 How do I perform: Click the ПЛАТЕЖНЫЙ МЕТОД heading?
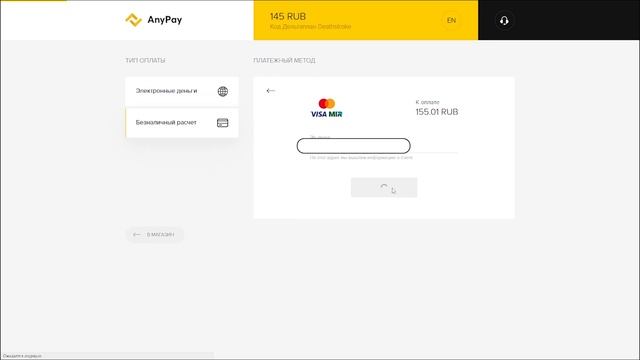point(284,60)
